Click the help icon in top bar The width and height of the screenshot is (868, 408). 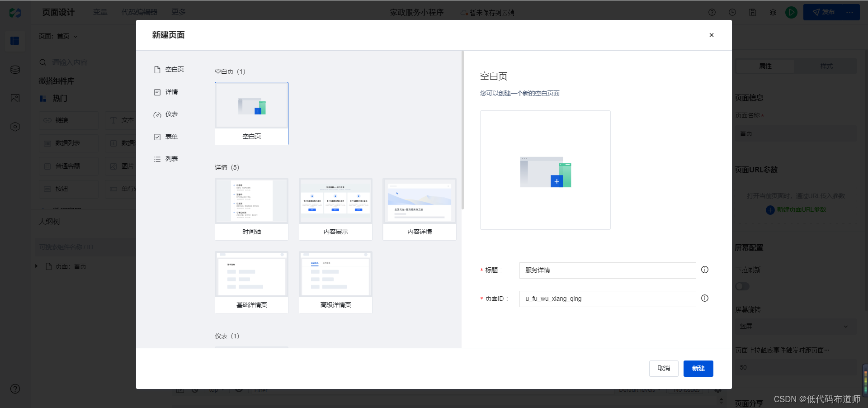(x=712, y=13)
